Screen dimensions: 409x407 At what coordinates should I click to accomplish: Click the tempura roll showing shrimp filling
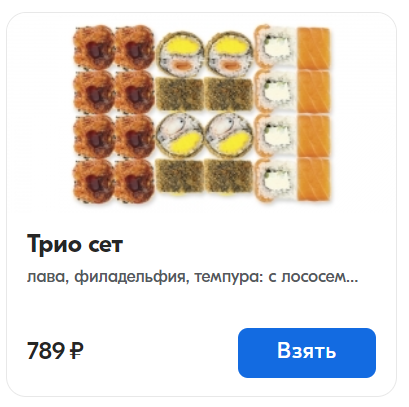tap(180, 135)
